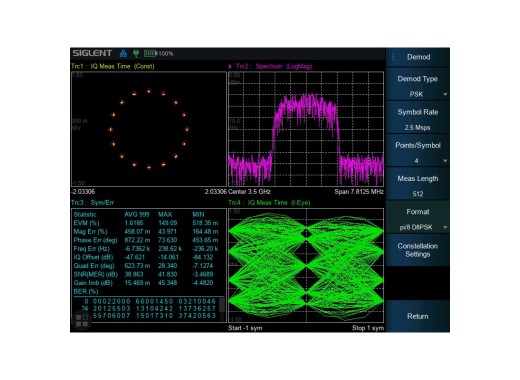Select Trc2 Spectrum (LogMag) title

[x=274, y=66]
